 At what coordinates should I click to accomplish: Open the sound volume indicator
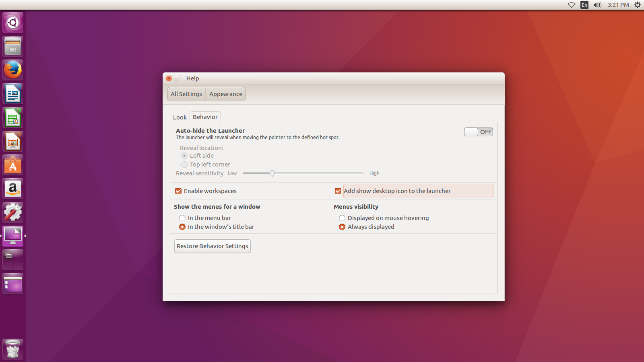(x=597, y=5)
